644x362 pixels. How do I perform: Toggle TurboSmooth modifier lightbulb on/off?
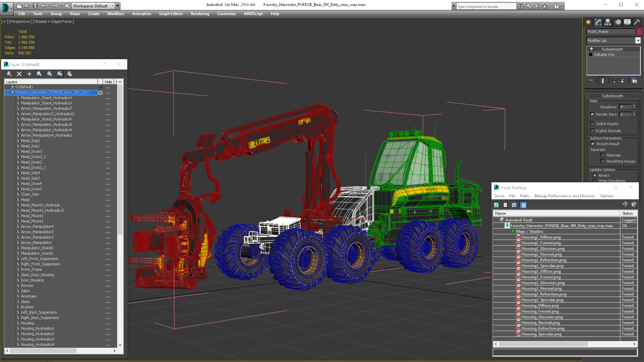click(591, 49)
